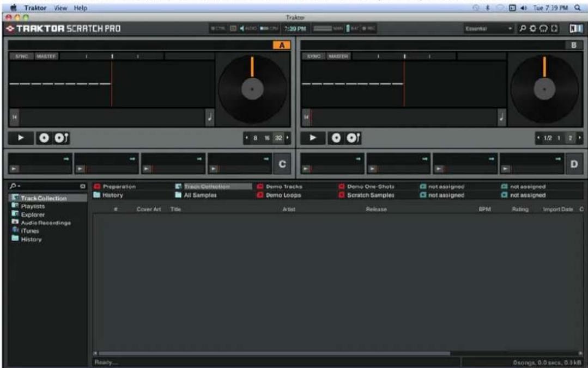This screenshot has height=368, width=588.
Task: Open iTunes in the browser tree
Action: (29, 231)
